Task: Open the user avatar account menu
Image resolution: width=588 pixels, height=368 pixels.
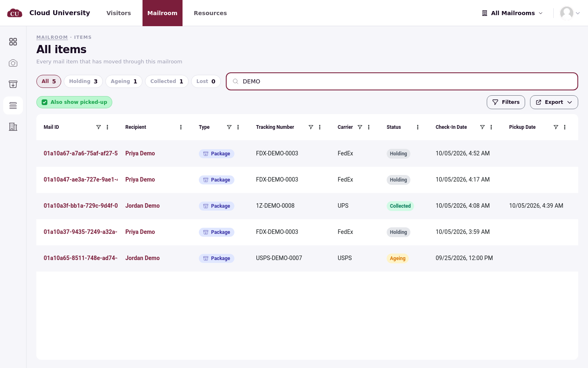Action: (570, 13)
